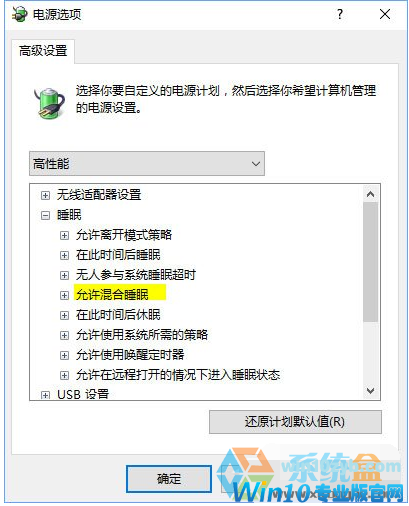The height and width of the screenshot is (506, 409).
Task: Expand 无人参与系统睡眠超时 setting
Action: pos(64,276)
